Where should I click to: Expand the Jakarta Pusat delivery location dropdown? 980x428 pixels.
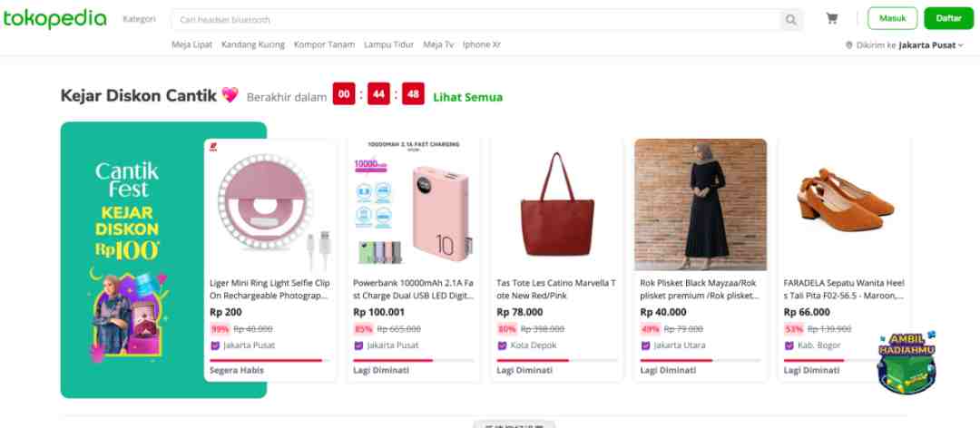click(931, 45)
